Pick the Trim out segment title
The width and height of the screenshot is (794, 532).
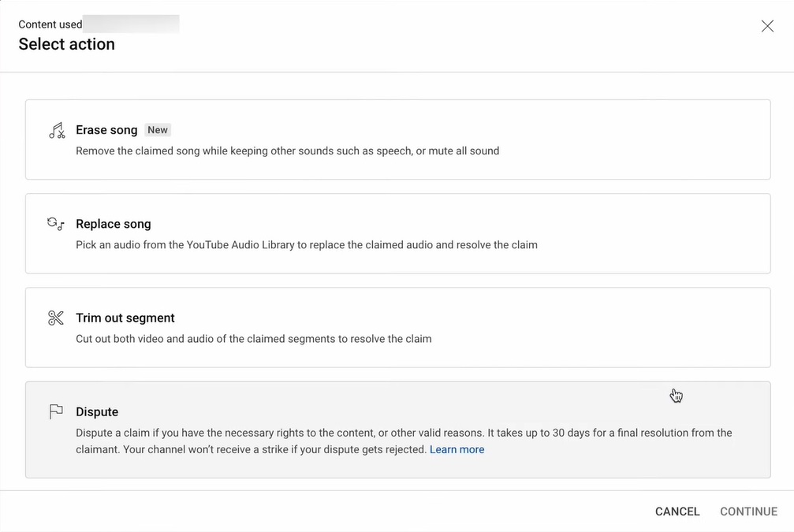(x=125, y=318)
